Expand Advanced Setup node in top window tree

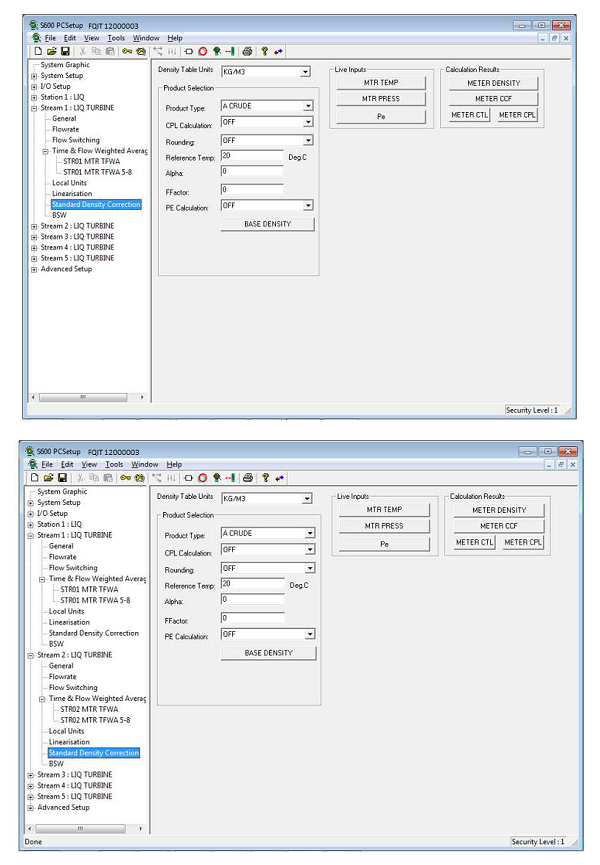coord(34,270)
